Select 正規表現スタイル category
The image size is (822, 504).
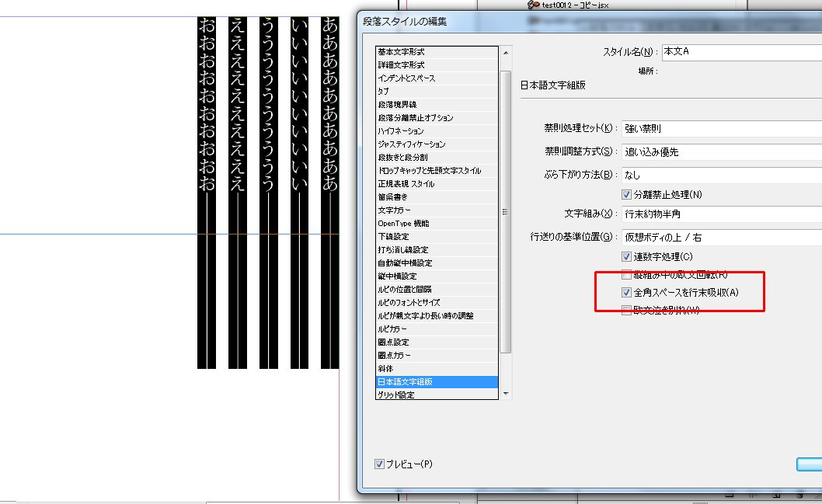(x=437, y=184)
